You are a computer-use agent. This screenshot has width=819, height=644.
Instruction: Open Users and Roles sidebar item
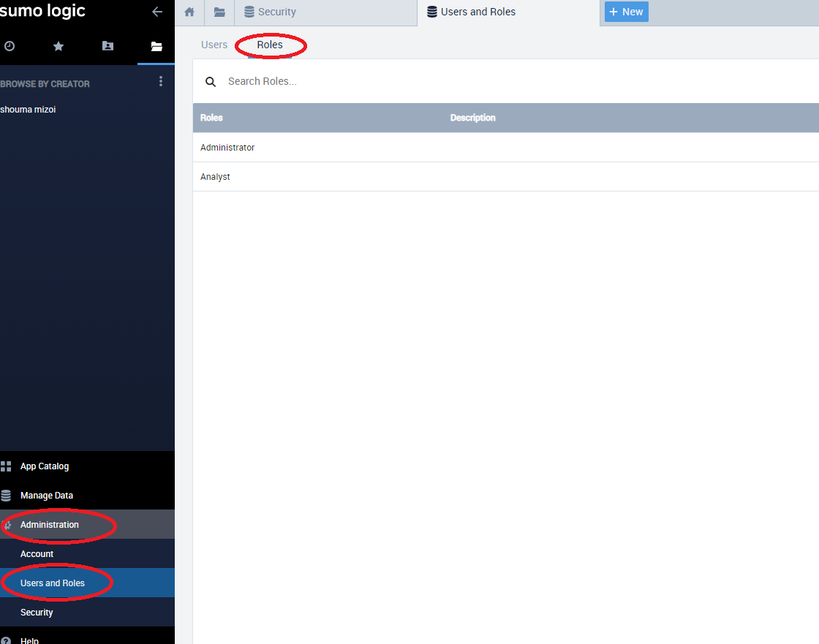click(x=87, y=583)
